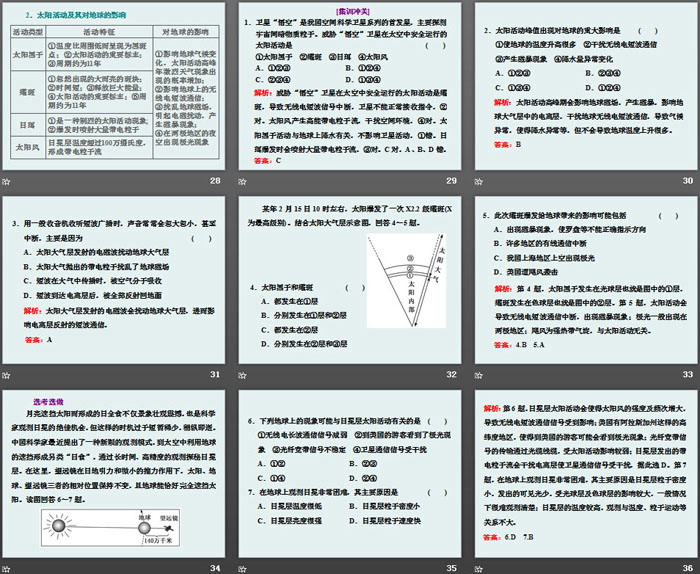Select slide 33 thumbnail with question 5
Viewport: 700px width, 574px height.
point(586,280)
